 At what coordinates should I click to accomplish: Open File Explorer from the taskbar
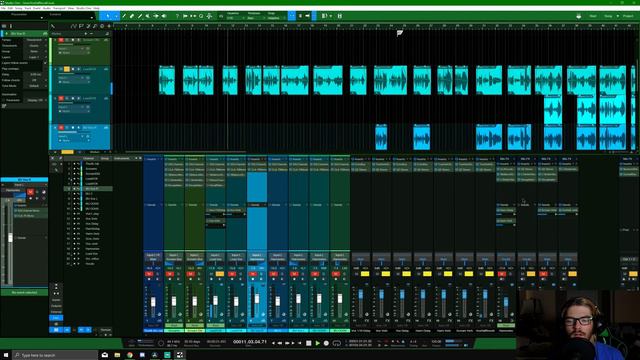point(117,355)
